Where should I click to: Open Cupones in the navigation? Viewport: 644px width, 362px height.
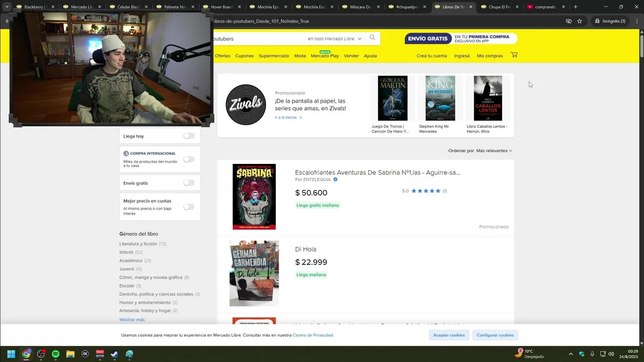245,56
